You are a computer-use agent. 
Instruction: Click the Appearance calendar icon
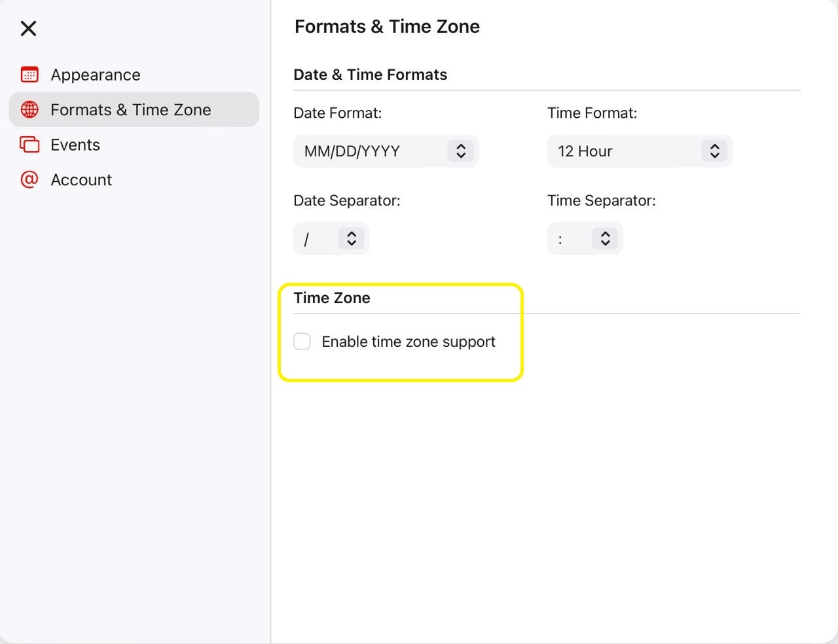(x=29, y=75)
